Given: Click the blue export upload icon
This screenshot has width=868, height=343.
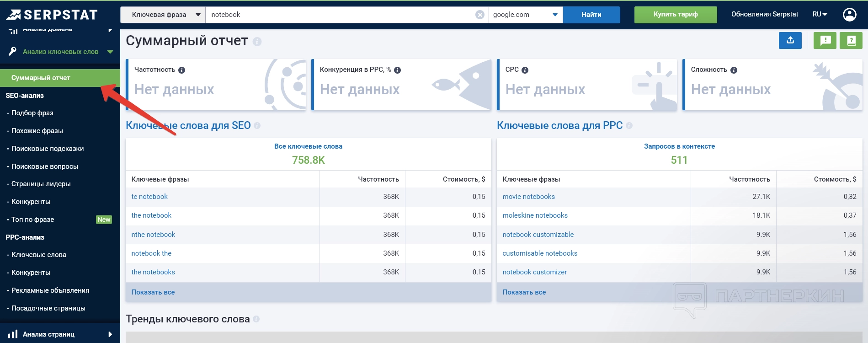Looking at the screenshot, I should tap(790, 41).
